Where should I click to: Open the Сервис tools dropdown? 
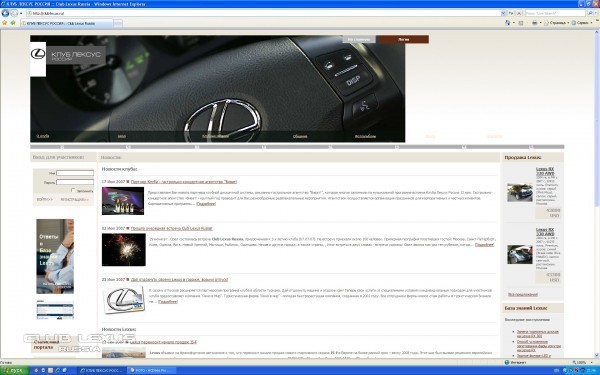[582, 23]
